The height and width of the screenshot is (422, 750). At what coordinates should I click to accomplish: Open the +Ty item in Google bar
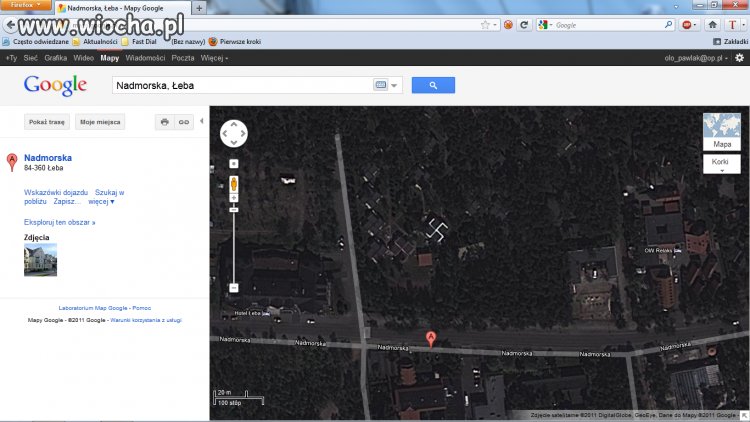(11, 58)
